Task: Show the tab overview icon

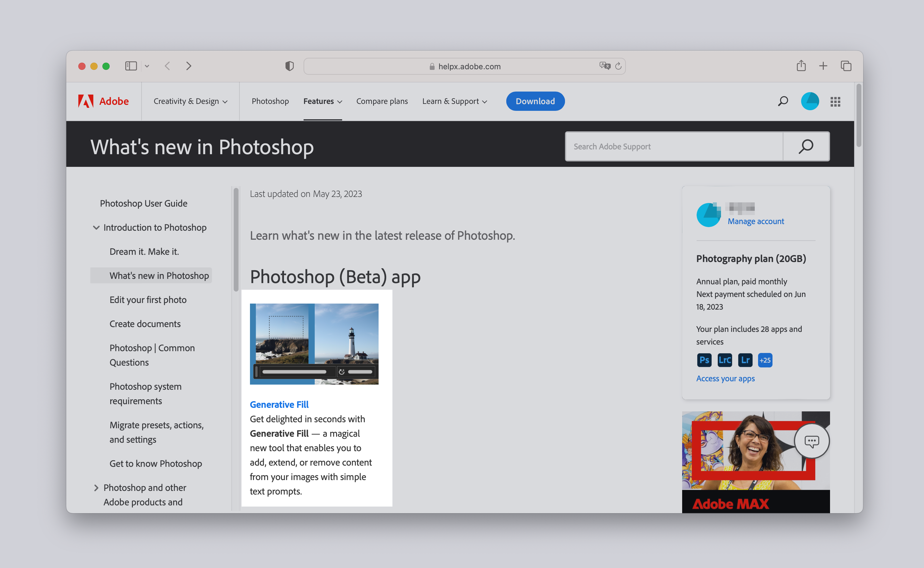Action: (x=846, y=66)
